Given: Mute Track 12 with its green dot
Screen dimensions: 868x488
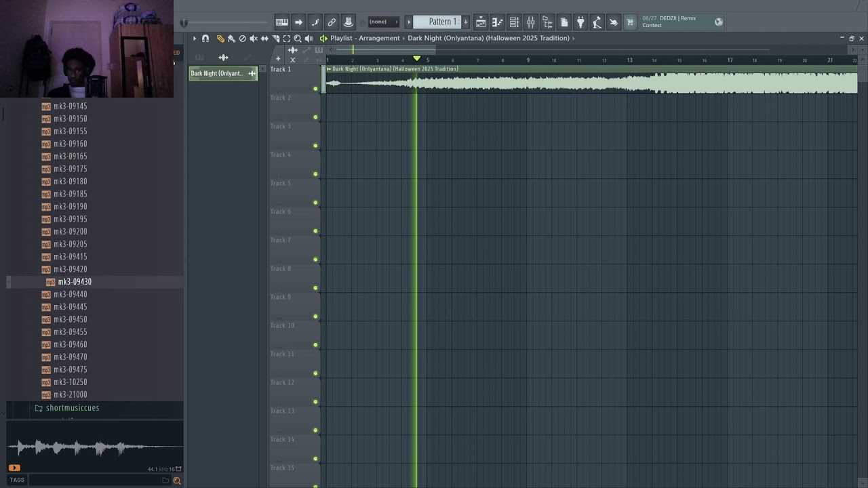Looking at the screenshot, I should (315, 402).
